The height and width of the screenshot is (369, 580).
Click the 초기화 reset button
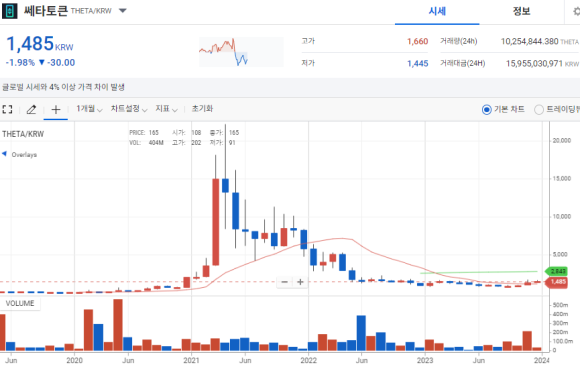point(202,109)
